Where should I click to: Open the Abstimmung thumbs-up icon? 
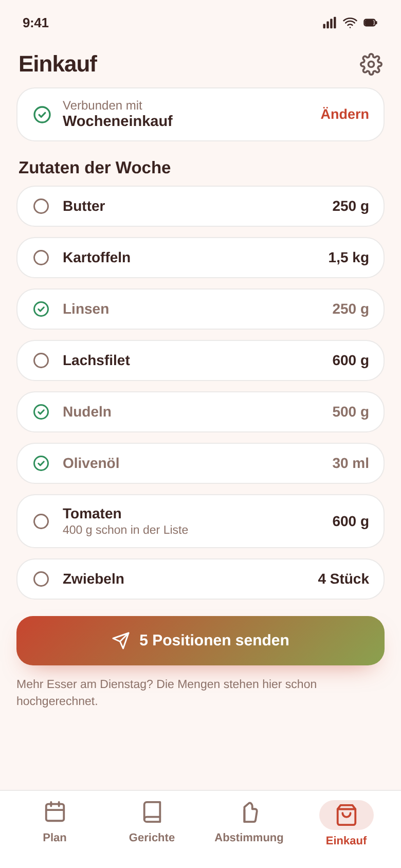(249, 812)
